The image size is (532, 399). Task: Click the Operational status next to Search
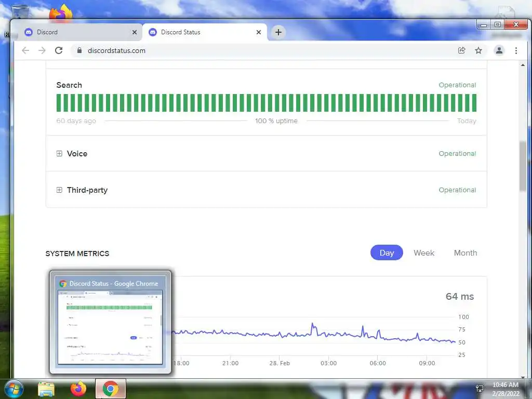point(457,85)
